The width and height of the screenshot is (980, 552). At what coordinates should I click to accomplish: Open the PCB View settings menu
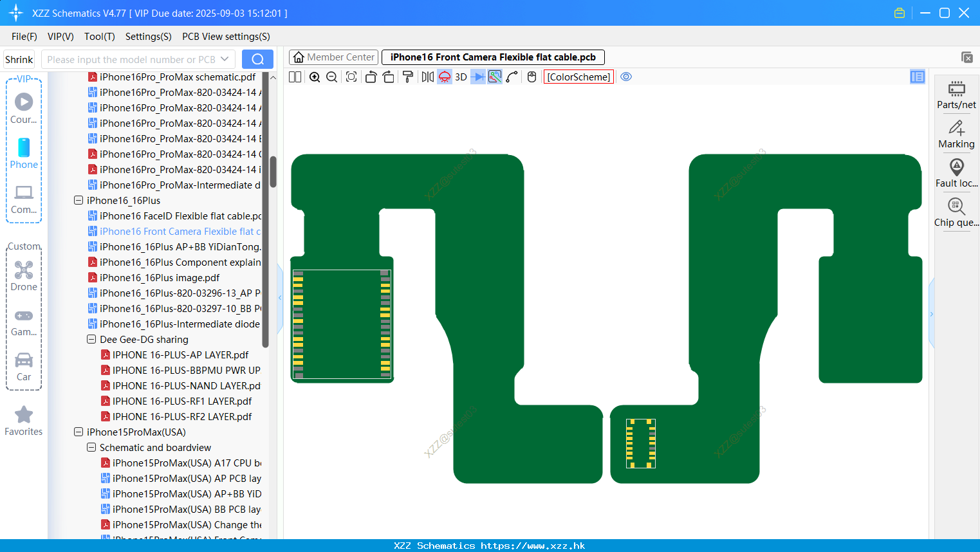(226, 37)
